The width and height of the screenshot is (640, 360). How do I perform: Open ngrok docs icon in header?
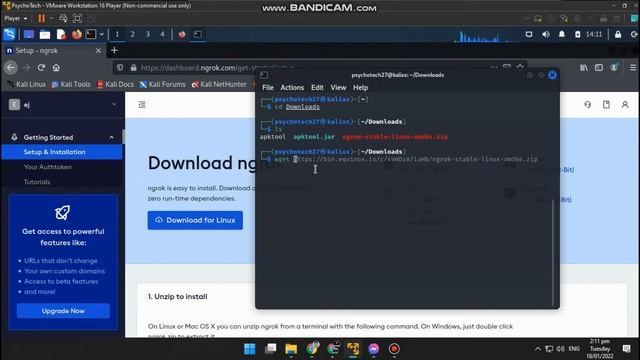click(607, 105)
